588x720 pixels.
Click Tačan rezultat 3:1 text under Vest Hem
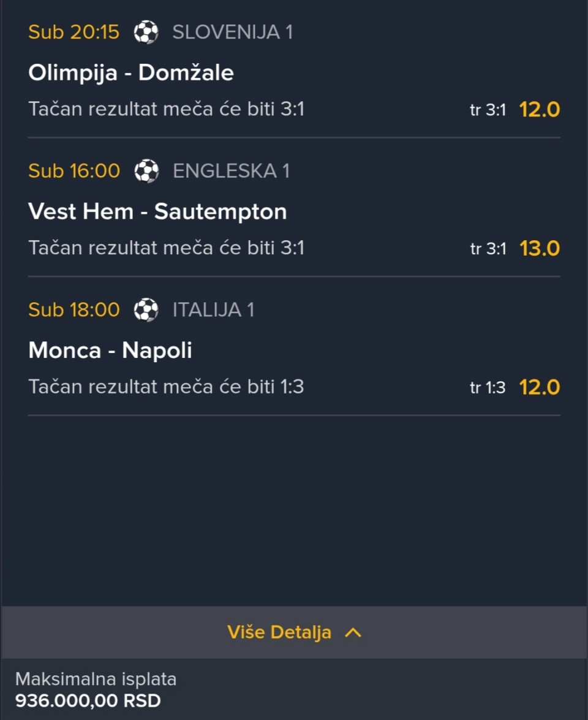point(166,248)
